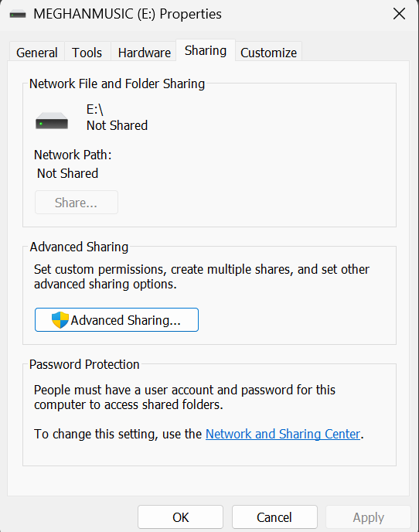This screenshot has height=532, width=419.
Task: Select the Sharing tab
Action: coord(206,50)
